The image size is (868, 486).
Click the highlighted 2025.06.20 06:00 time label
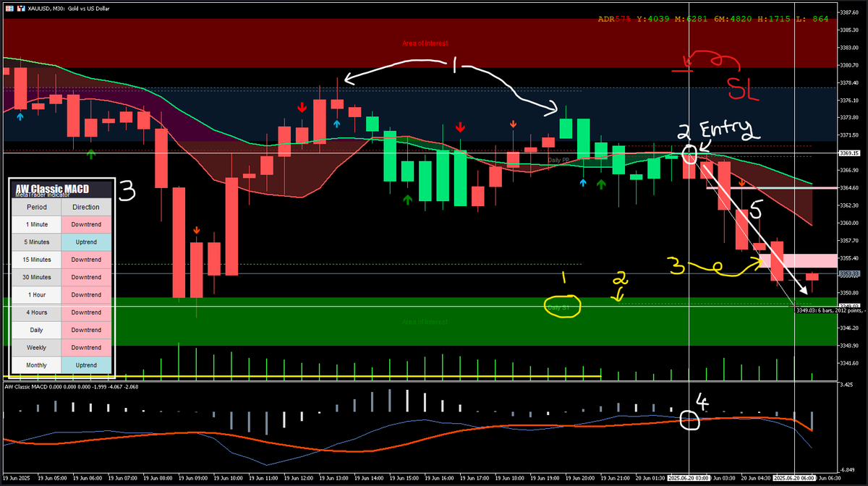click(x=796, y=478)
